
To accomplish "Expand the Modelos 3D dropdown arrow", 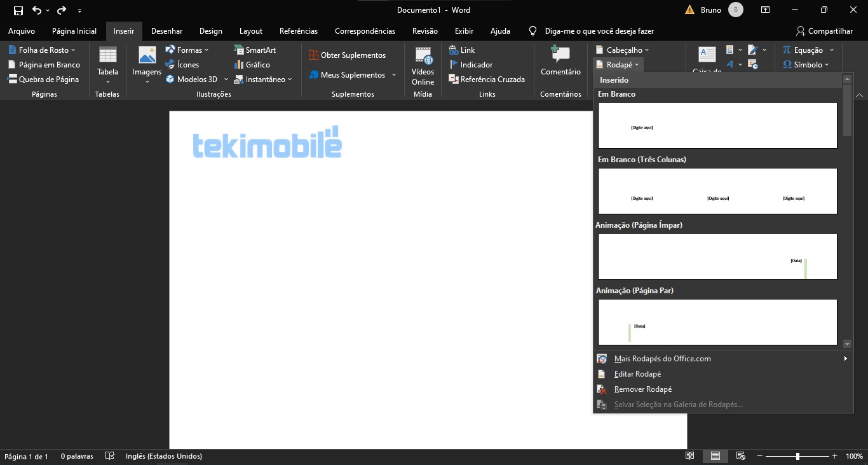I will click(x=226, y=79).
